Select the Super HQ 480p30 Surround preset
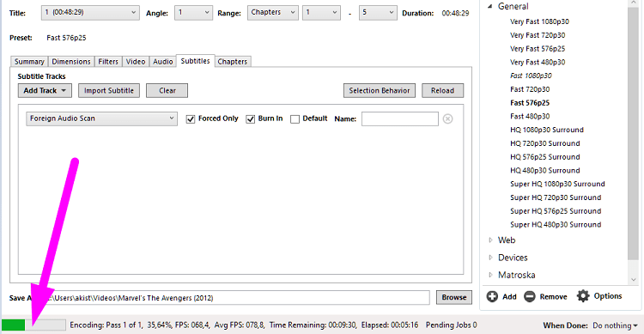The image size is (644, 334). pos(556,225)
